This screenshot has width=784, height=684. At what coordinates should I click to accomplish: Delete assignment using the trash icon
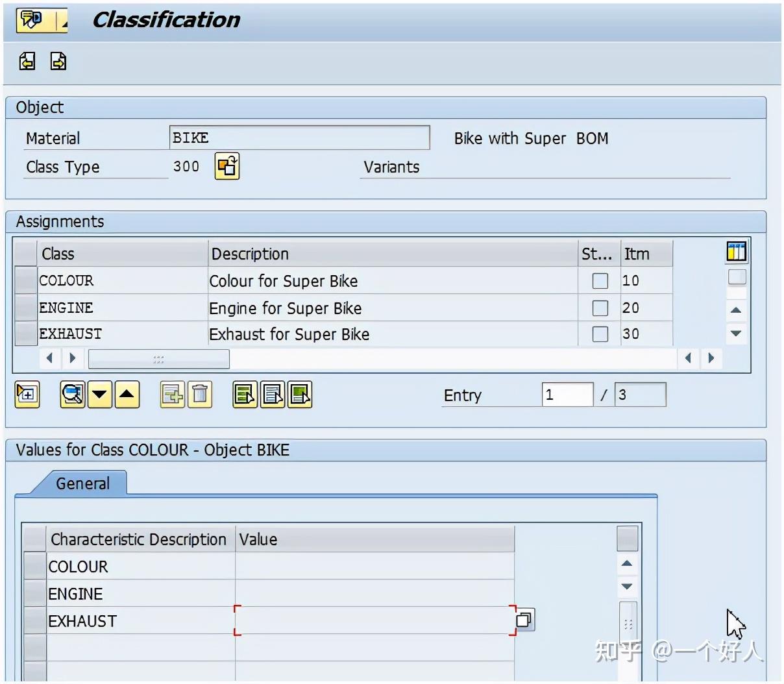(x=200, y=394)
